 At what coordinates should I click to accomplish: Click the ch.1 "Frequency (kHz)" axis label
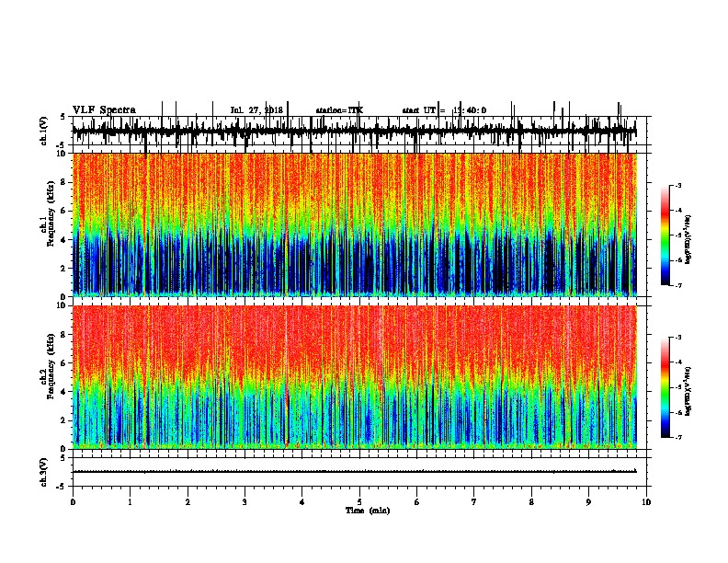click(51, 214)
